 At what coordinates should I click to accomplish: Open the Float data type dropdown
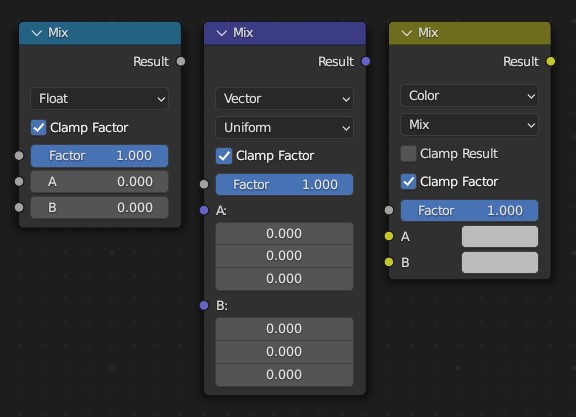pos(100,98)
